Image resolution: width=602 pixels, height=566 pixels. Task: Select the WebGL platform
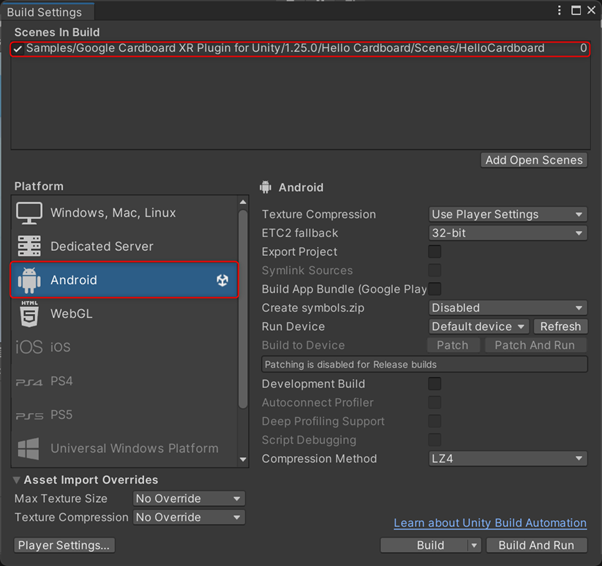pyautogui.click(x=124, y=314)
